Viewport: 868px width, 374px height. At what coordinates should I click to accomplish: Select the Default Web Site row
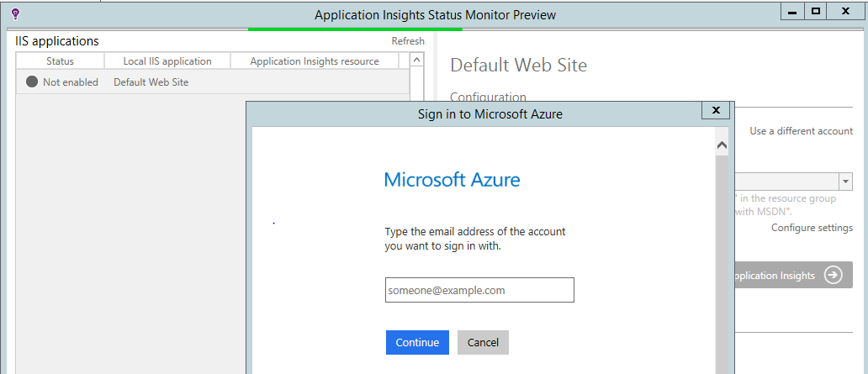click(x=213, y=82)
